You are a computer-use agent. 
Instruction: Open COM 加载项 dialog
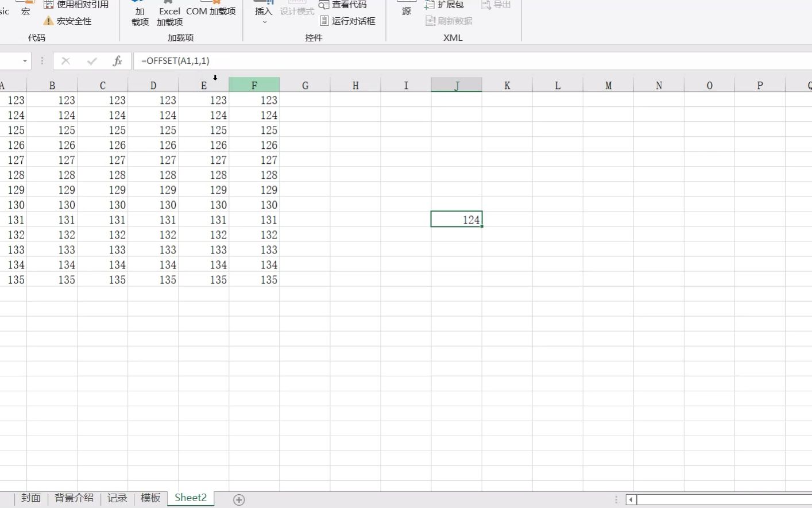211,9
